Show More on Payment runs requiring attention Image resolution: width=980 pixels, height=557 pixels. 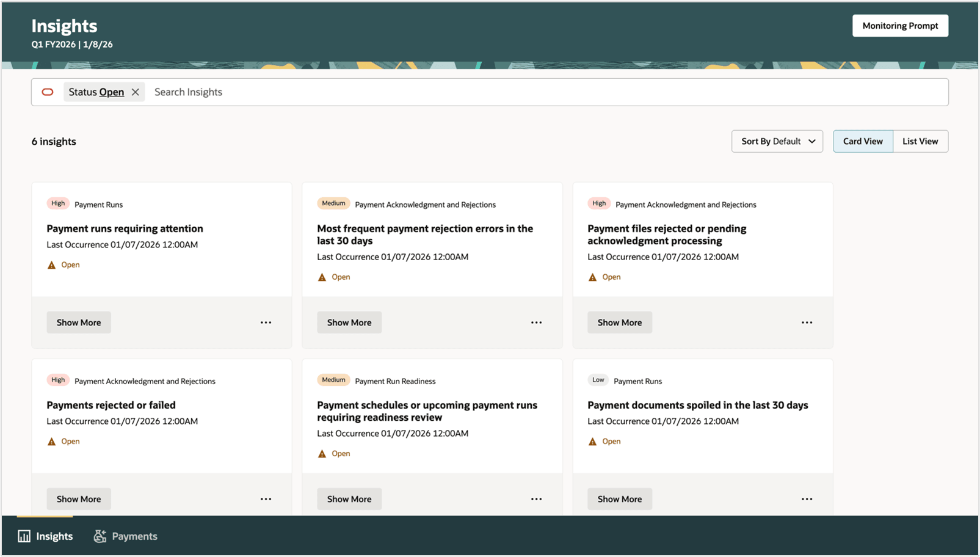click(78, 322)
